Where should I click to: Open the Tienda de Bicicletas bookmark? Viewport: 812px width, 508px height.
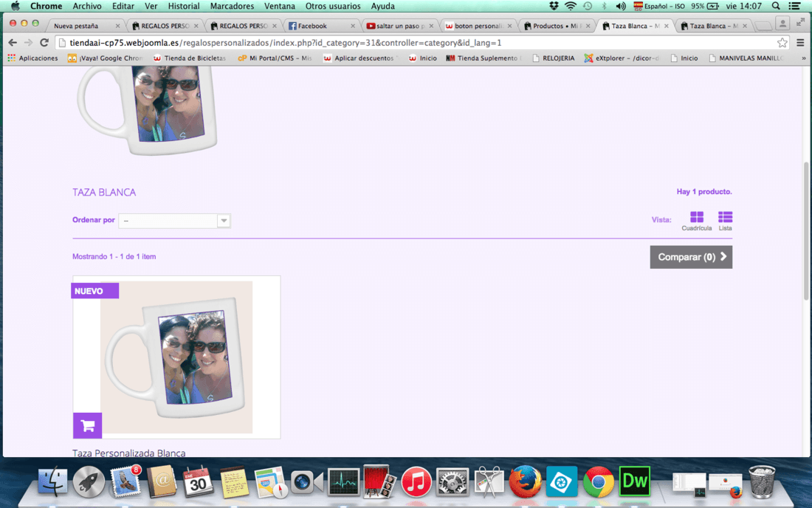190,58
